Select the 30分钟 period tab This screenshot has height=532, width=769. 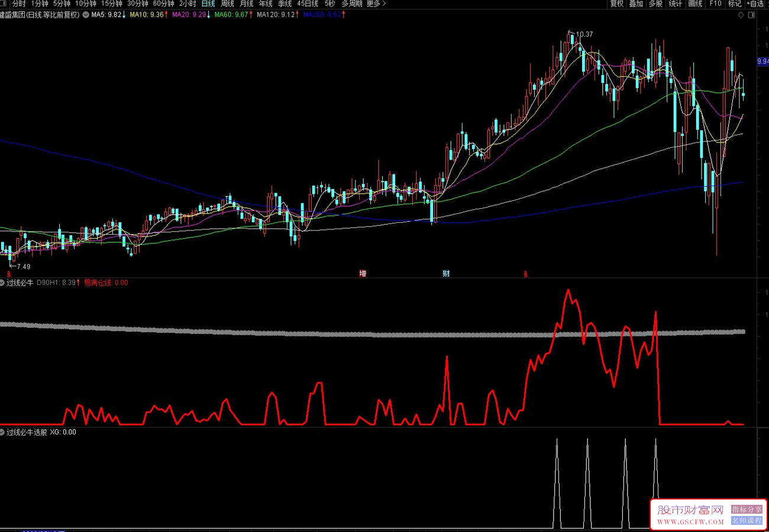(x=138, y=4)
